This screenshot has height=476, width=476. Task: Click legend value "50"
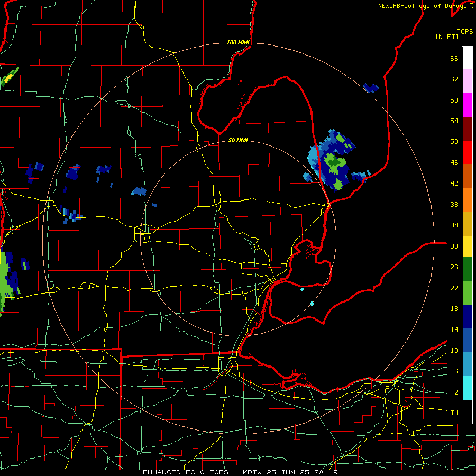pyautogui.click(x=454, y=141)
